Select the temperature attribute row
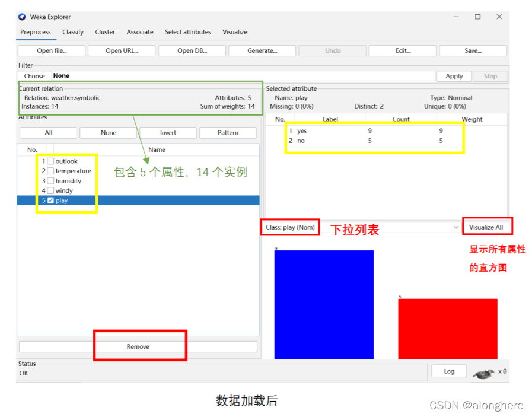 138,171
